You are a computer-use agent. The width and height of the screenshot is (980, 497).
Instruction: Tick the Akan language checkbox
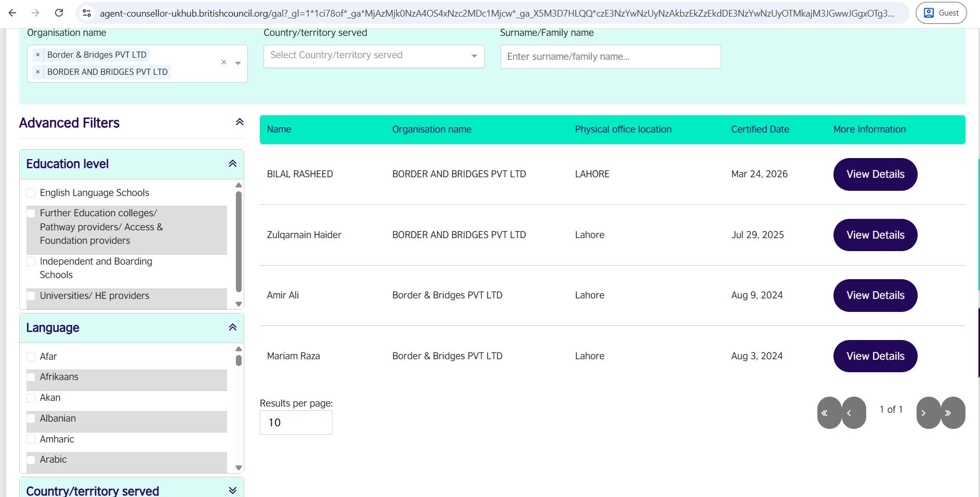click(x=31, y=398)
